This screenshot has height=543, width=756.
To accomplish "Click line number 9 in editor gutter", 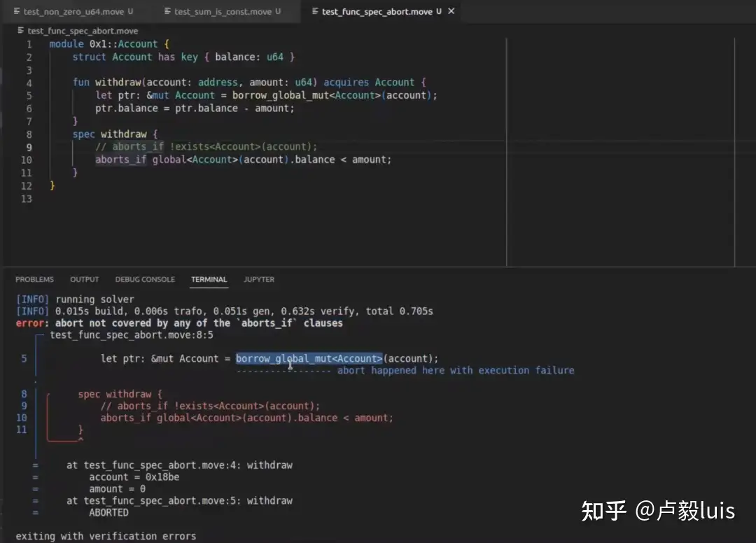I will (x=29, y=147).
